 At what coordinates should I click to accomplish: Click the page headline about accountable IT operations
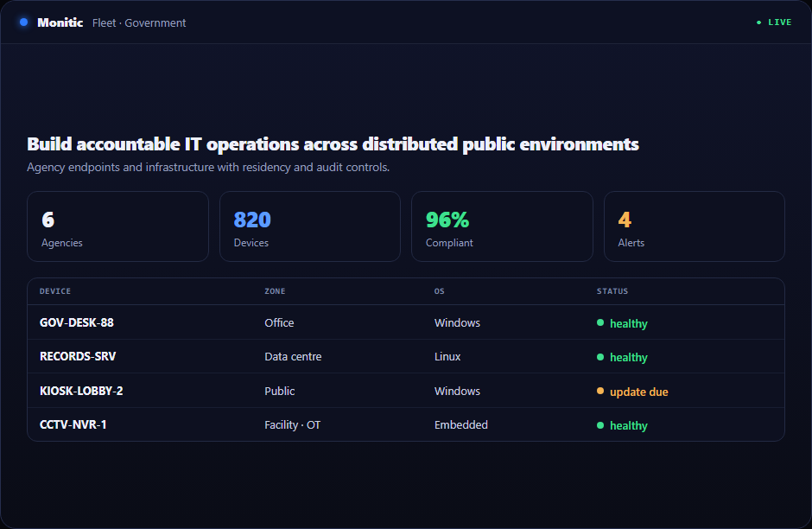click(333, 144)
